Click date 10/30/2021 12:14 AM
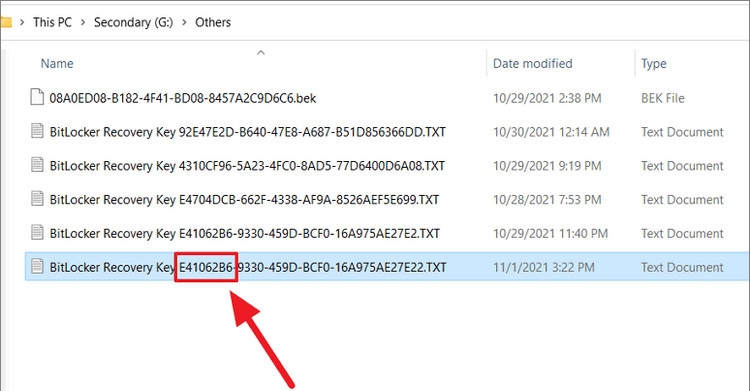 (x=551, y=132)
